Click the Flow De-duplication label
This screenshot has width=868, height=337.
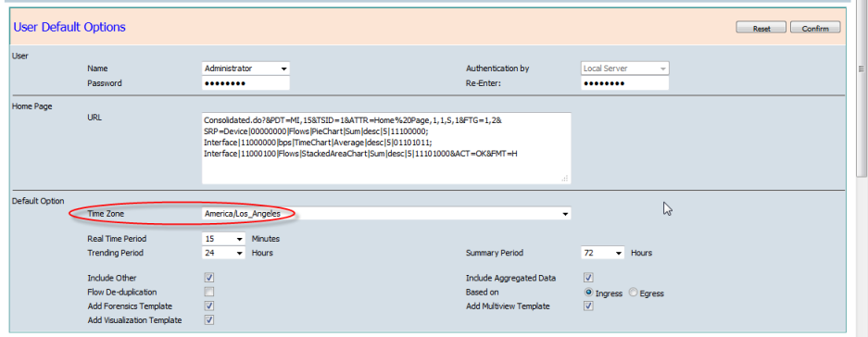pos(121,292)
